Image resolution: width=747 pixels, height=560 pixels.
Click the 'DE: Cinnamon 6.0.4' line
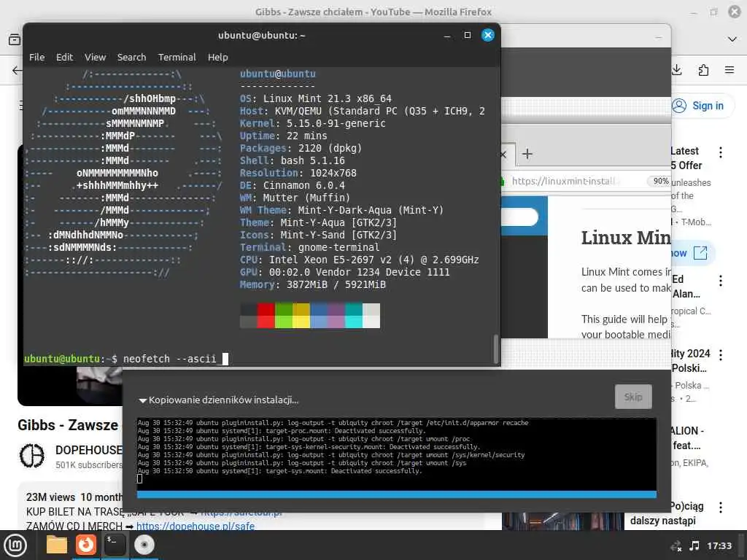pyautogui.click(x=292, y=185)
